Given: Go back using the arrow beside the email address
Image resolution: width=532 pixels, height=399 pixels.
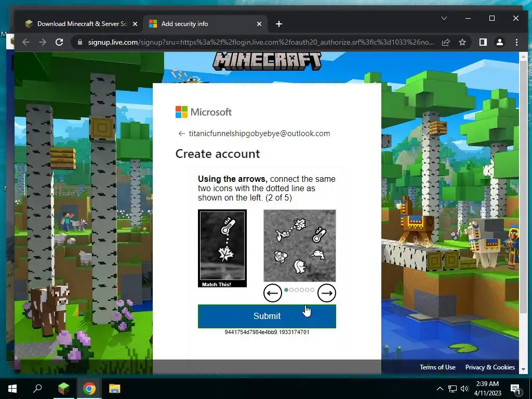Looking at the screenshot, I should (181, 134).
